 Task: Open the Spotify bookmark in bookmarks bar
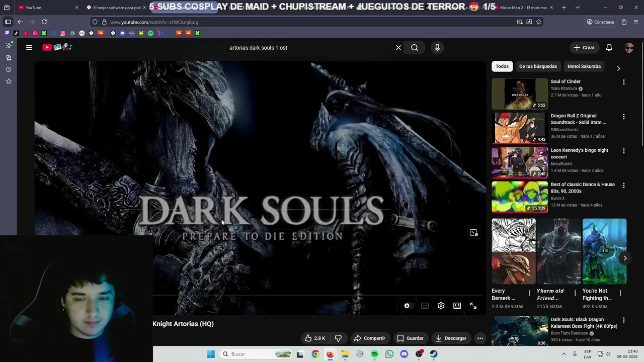pos(150,33)
